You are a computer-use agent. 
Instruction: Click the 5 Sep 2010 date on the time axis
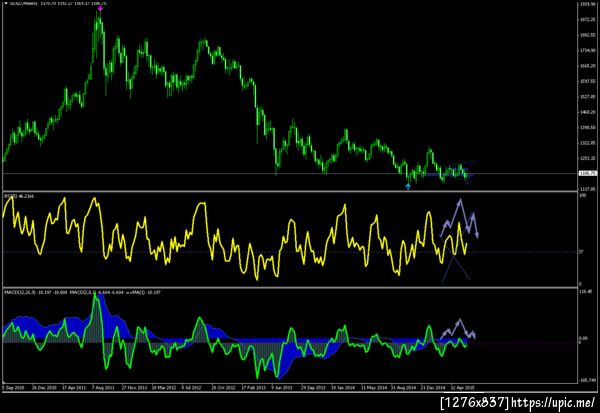(x=13, y=388)
